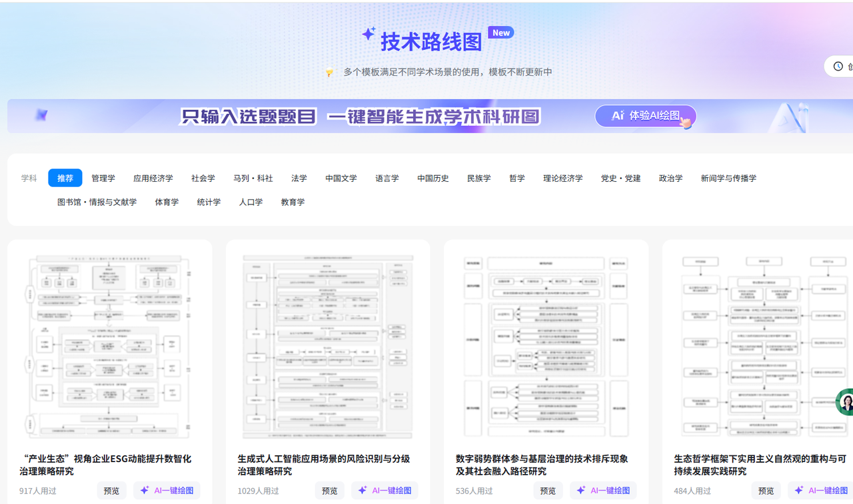
Task: Click the 生成式人工智能应用场景 title link
Action: (324, 465)
